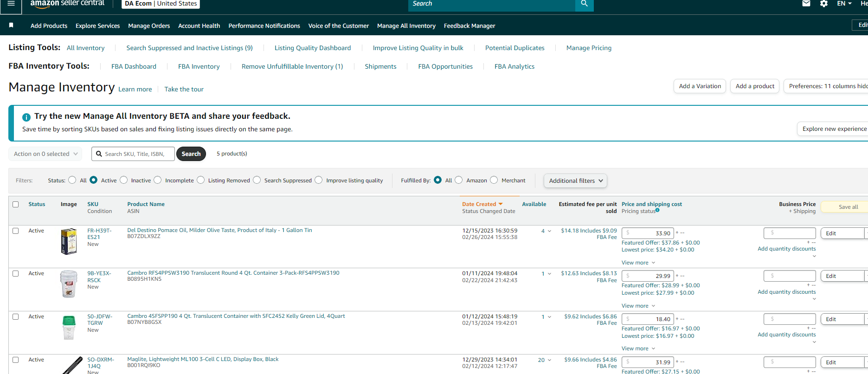Open Add quantity discounts for Cambro RFS4PPSW3190
This screenshot has height=374, width=868.
[x=786, y=292]
